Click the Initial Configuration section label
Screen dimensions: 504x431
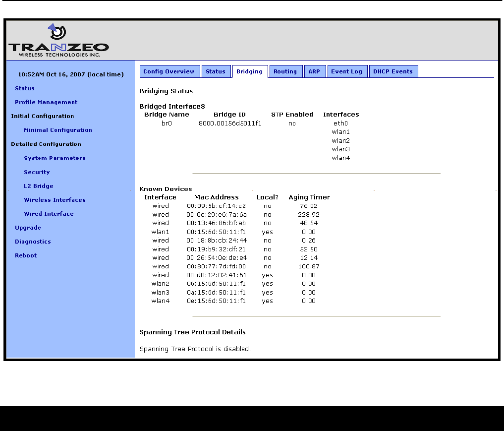[x=43, y=116]
